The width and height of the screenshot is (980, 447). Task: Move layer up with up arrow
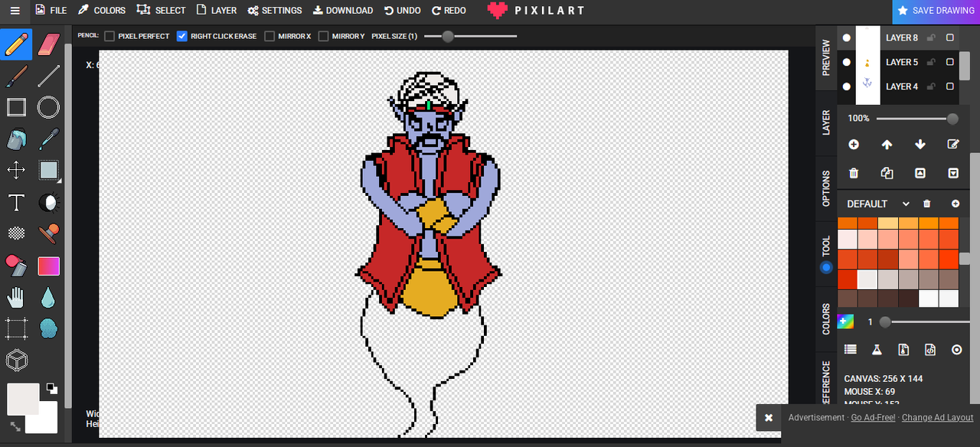coord(887,145)
